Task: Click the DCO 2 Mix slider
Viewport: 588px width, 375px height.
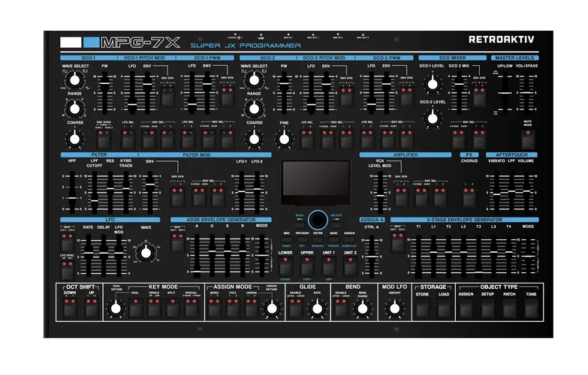Action: [x=459, y=93]
